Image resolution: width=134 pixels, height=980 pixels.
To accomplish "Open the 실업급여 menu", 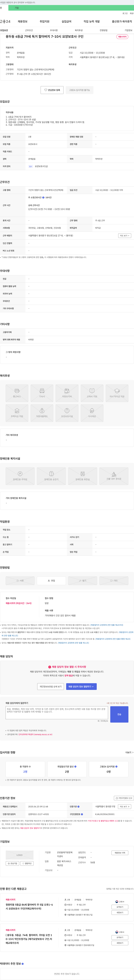I will tap(67, 22).
